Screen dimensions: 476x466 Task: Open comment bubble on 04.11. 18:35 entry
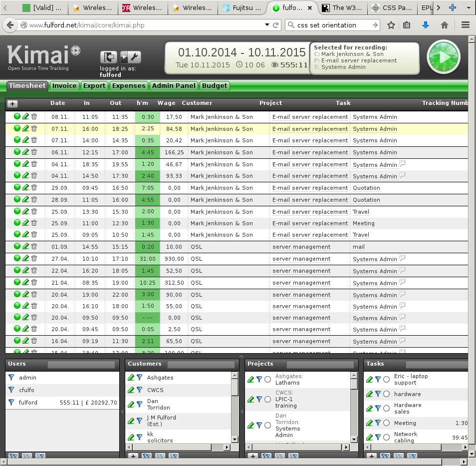402,163
